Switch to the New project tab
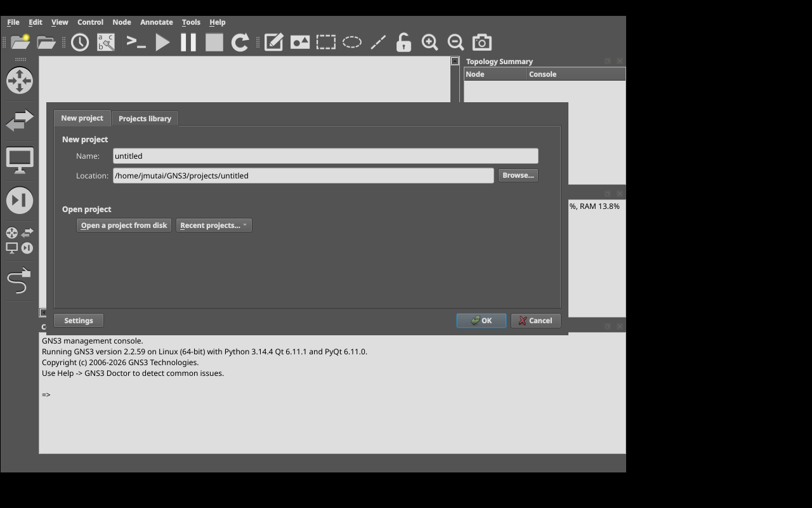Image resolution: width=812 pixels, height=508 pixels. pyautogui.click(x=82, y=118)
